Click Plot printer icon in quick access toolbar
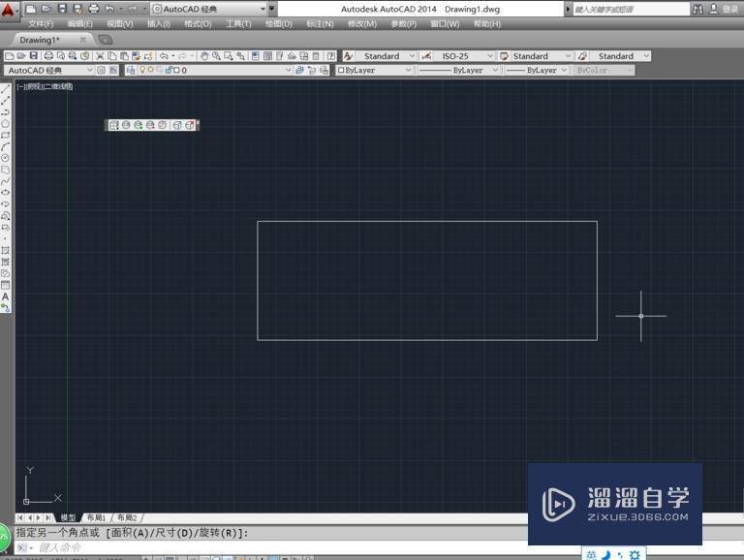 tap(94, 9)
